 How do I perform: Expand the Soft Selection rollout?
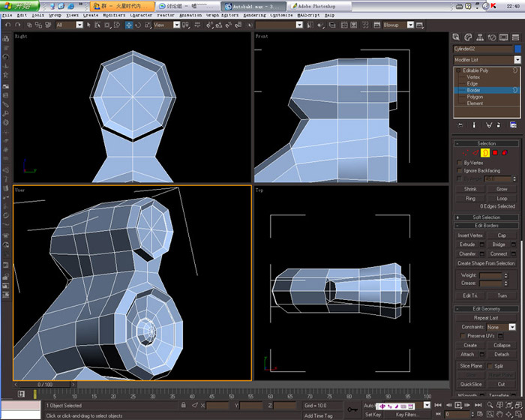tap(486, 217)
